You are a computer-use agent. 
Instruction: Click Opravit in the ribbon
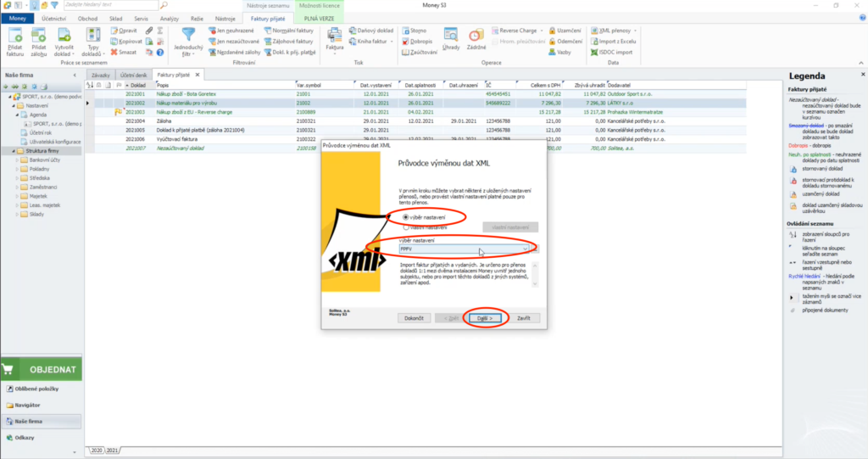click(124, 31)
